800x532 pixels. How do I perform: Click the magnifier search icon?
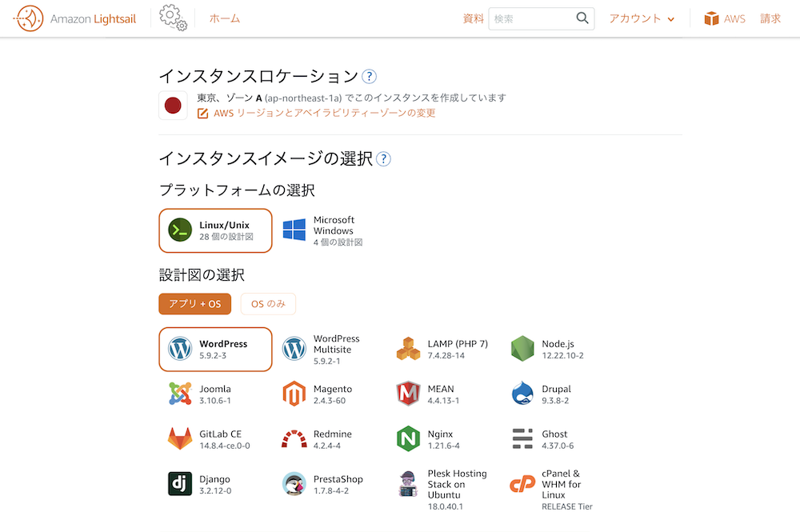coord(582,18)
